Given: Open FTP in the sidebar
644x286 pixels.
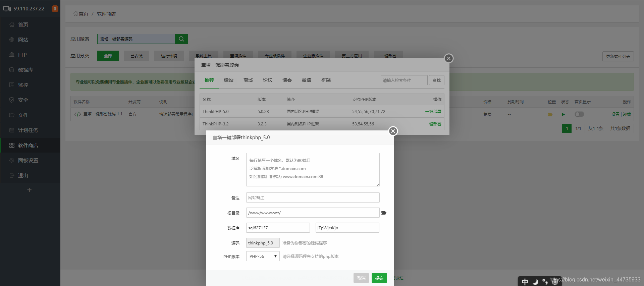Looking at the screenshot, I should [22, 55].
